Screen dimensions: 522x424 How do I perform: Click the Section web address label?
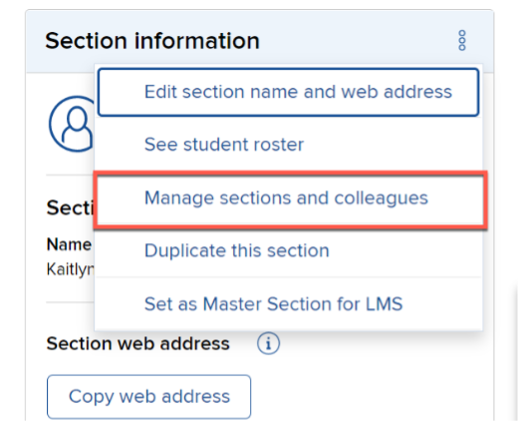point(138,343)
